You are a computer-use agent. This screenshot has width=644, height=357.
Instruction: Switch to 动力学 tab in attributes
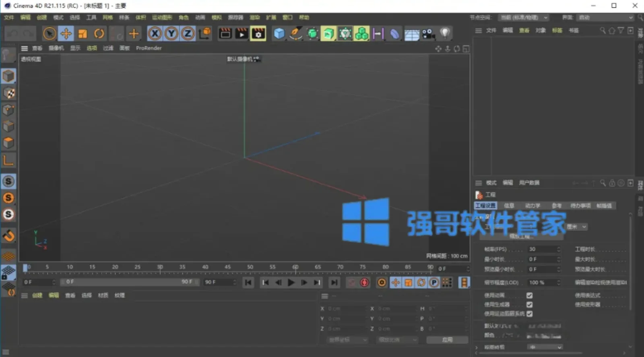[x=533, y=206]
